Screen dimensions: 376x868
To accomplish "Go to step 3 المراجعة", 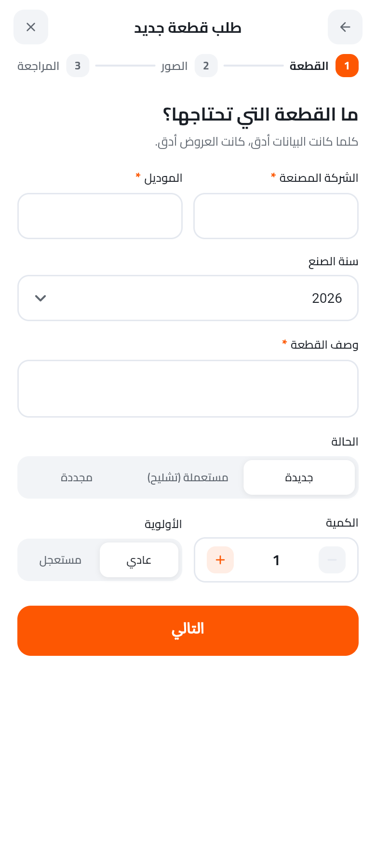I will tap(78, 66).
